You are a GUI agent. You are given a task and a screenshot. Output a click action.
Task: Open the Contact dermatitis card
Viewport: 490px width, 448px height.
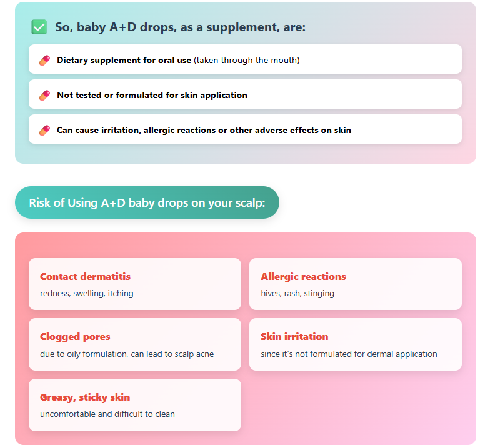[x=135, y=284]
